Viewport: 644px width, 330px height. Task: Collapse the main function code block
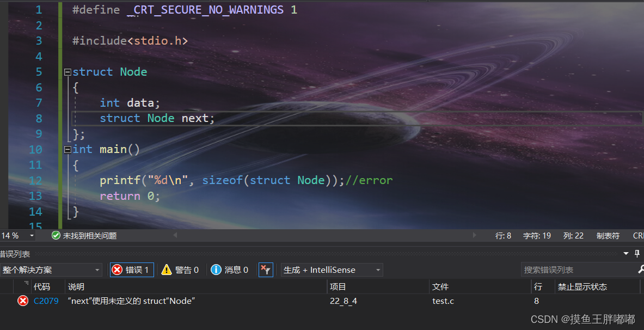[x=68, y=149]
